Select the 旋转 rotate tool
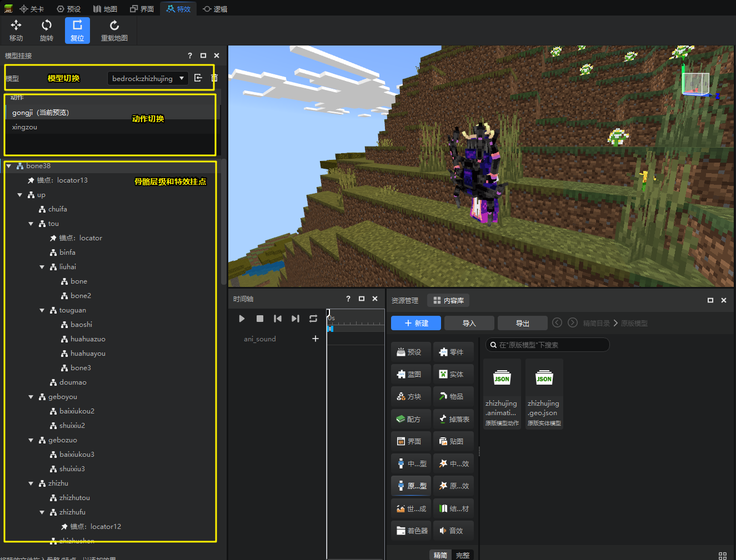Screen dimensions: 736x560 [x=47, y=30]
